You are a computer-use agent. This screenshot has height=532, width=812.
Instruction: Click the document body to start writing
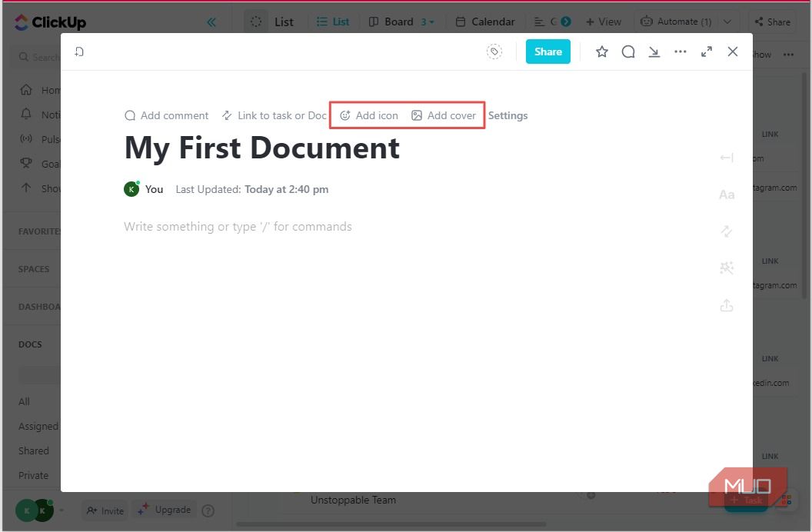tap(308, 226)
